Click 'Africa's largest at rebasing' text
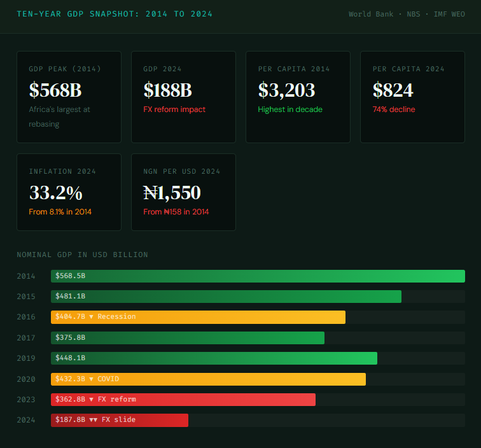The image size is (481, 448). click(x=60, y=116)
